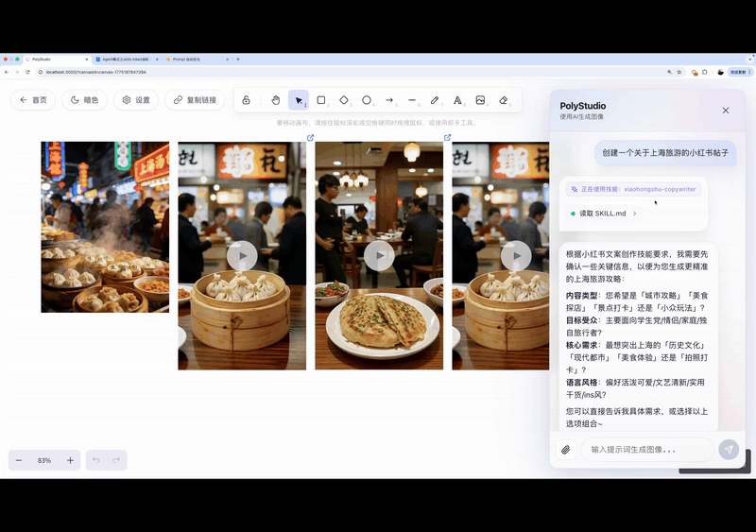756x532 pixels.
Task: Play the rightmost dumpling video
Action: coord(516,256)
